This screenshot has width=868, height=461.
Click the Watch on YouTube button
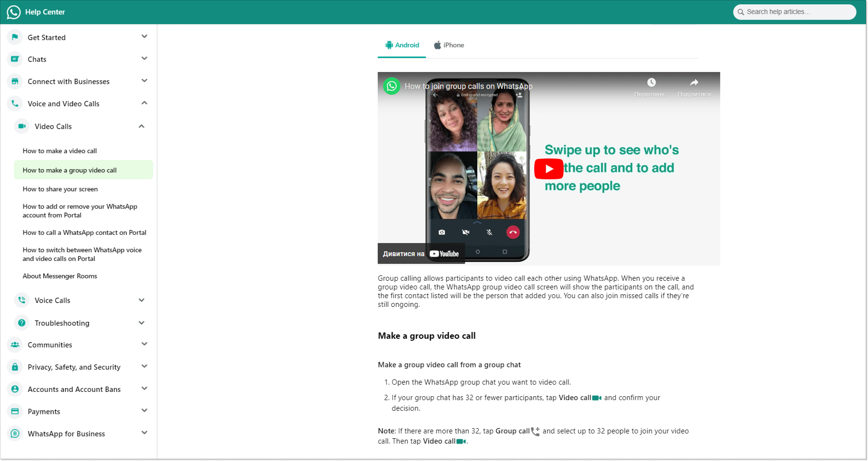point(421,254)
